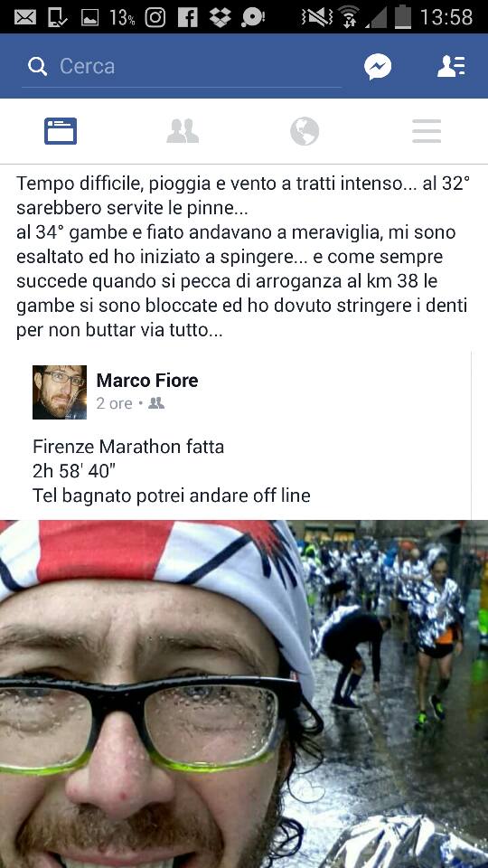The height and width of the screenshot is (868, 488).
Task: Open Marco Fiore's profile picture
Action: click(60, 392)
